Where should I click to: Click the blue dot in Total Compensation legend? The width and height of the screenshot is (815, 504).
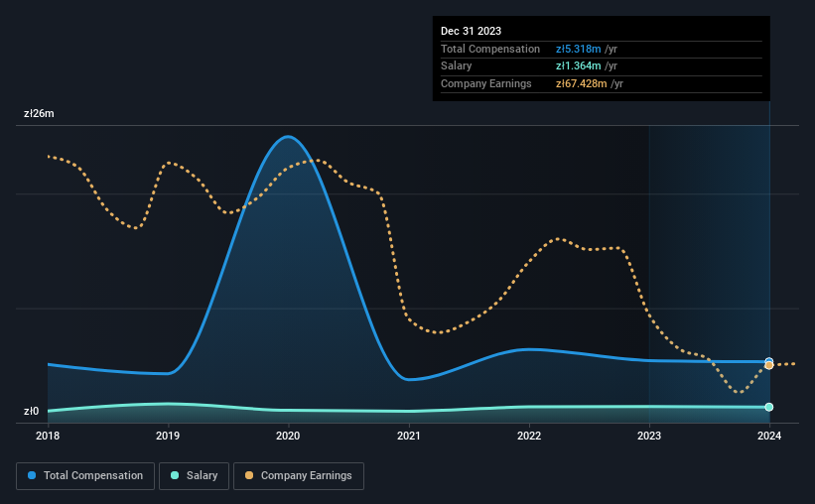(x=32, y=475)
